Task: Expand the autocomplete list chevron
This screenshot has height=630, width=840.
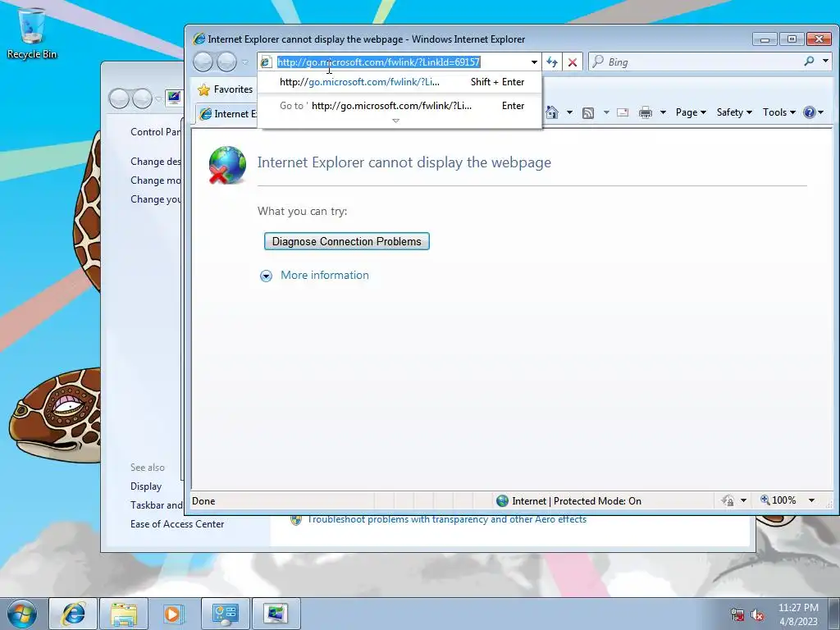Action: 396,121
